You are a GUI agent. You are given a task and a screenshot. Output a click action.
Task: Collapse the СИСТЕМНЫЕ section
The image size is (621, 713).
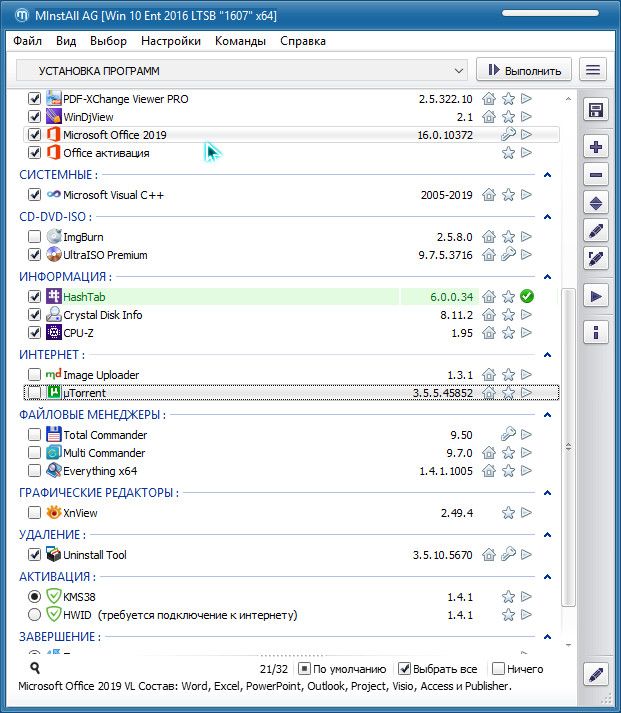coord(547,175)
